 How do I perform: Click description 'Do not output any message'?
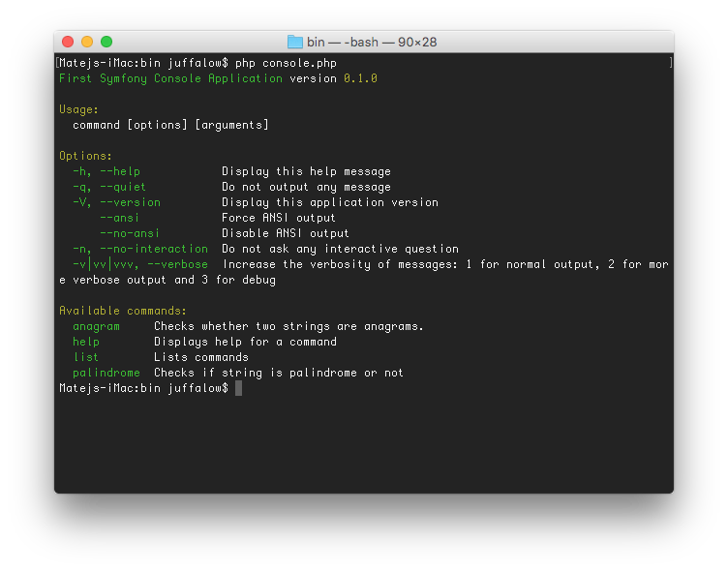307,187
